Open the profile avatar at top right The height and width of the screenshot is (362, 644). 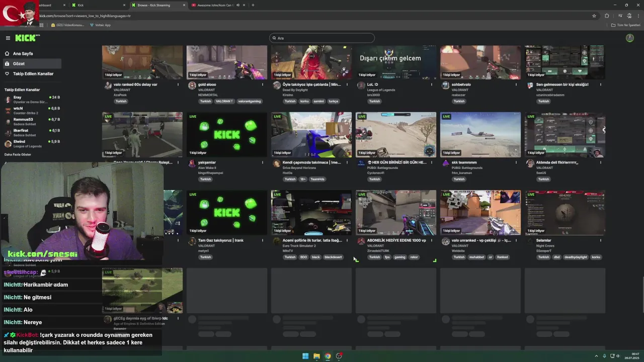[x=629, y=38]
